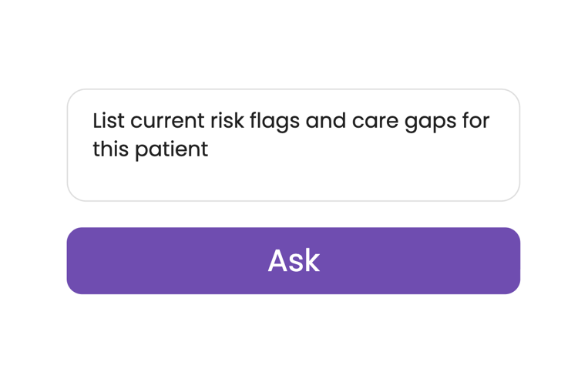The width and height of the screenshot is (588, 382).
Task: Place cursor on the word "this"
Action: click(111, 149)
